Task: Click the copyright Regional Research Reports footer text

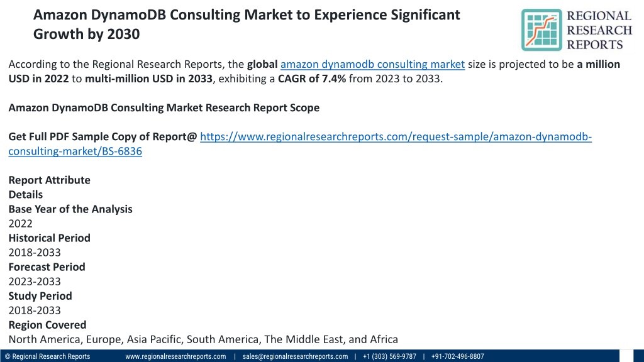Action: (47, 356)
